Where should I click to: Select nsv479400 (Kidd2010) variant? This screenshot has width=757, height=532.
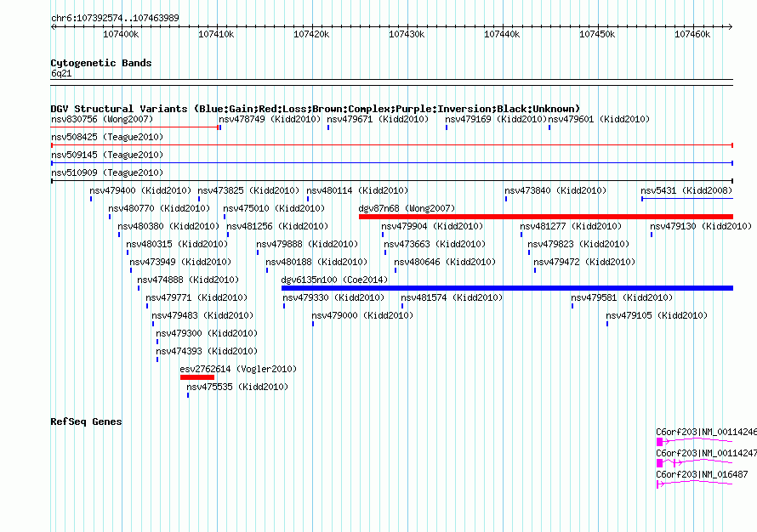coord(140,190)
